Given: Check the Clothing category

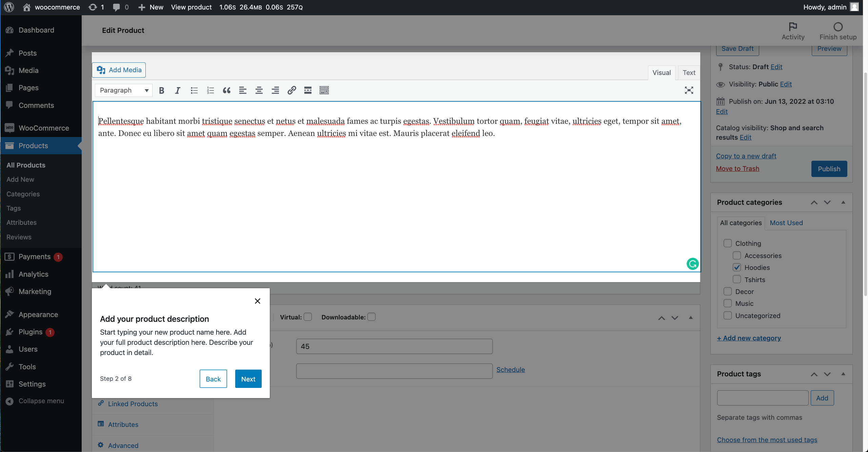Looking at the screenshot, I should pos(727,243).
